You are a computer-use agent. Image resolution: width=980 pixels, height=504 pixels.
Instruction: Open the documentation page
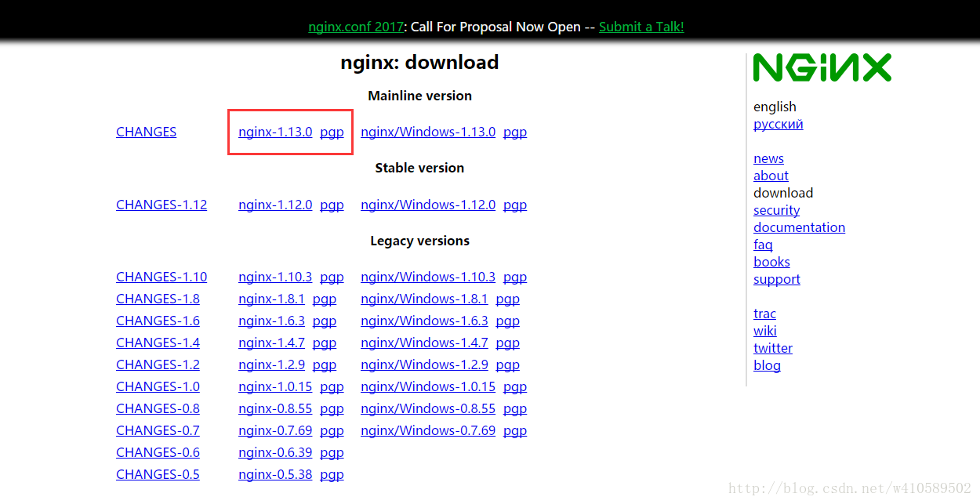pos(799,227)
